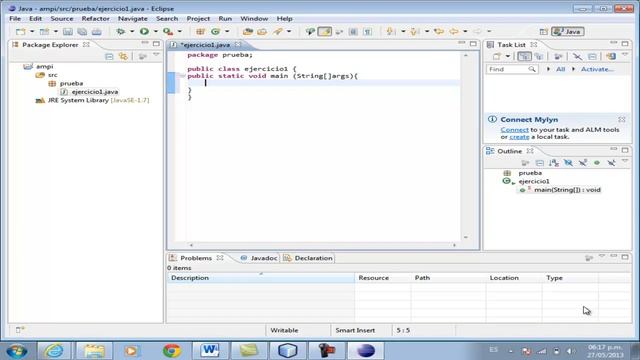Open Google Chrome from the taskbar
The width and height of the screenshot is (640, 360).
(172, 351)
